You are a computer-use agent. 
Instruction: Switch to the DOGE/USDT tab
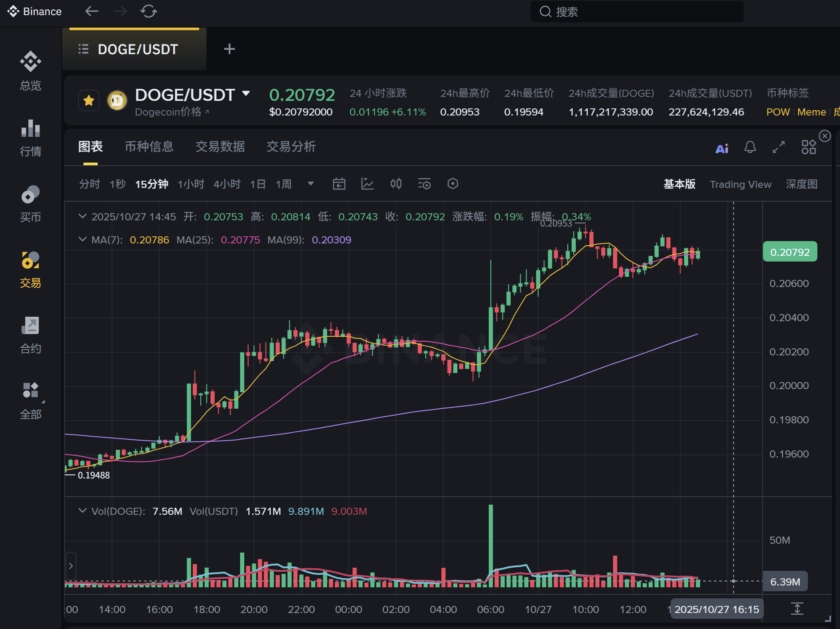pyautogui.click(x=135, y=49)
